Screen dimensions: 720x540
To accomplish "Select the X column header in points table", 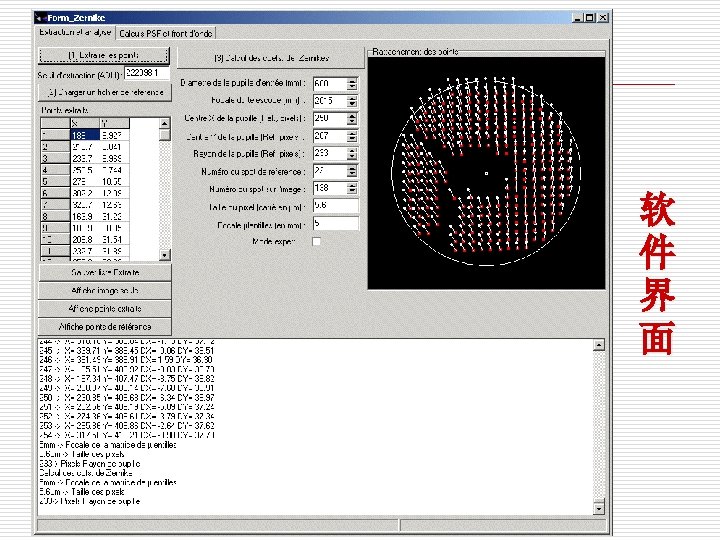I will pos(85,124).
